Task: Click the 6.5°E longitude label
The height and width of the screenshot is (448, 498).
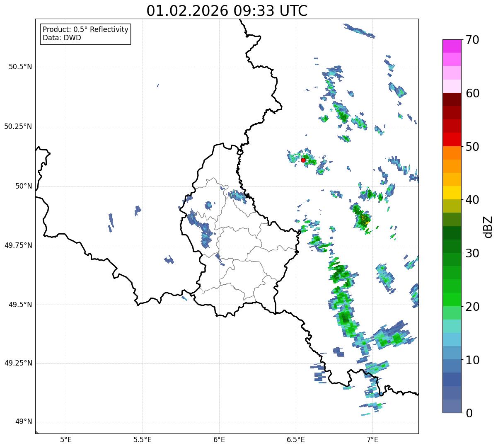Action: (x=296, y=439)
